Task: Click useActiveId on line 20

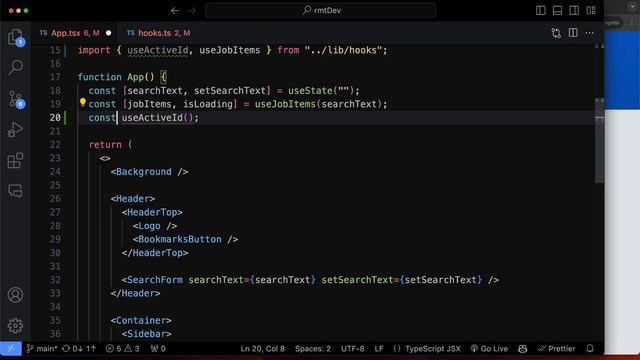Action: (x=152, y=118)
